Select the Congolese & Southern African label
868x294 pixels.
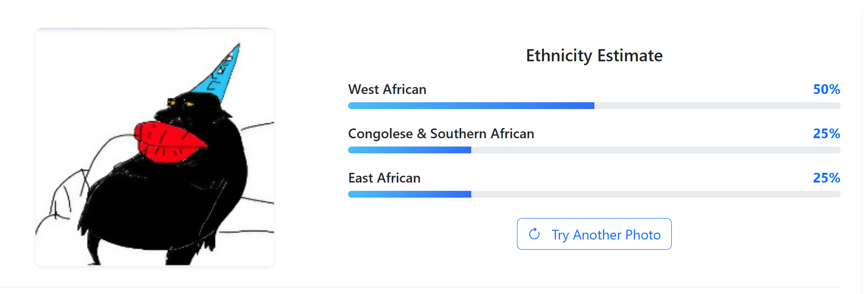(x=441, y=134)
